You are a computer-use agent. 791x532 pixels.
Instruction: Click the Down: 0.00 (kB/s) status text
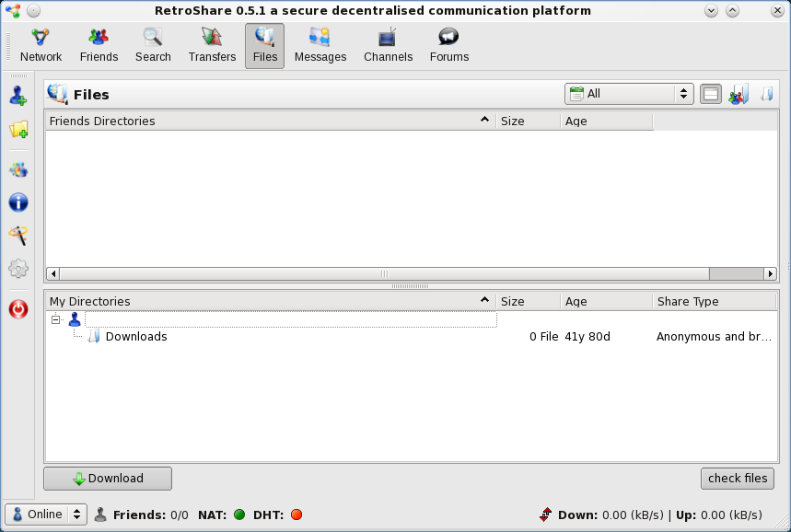click(611, 515)
